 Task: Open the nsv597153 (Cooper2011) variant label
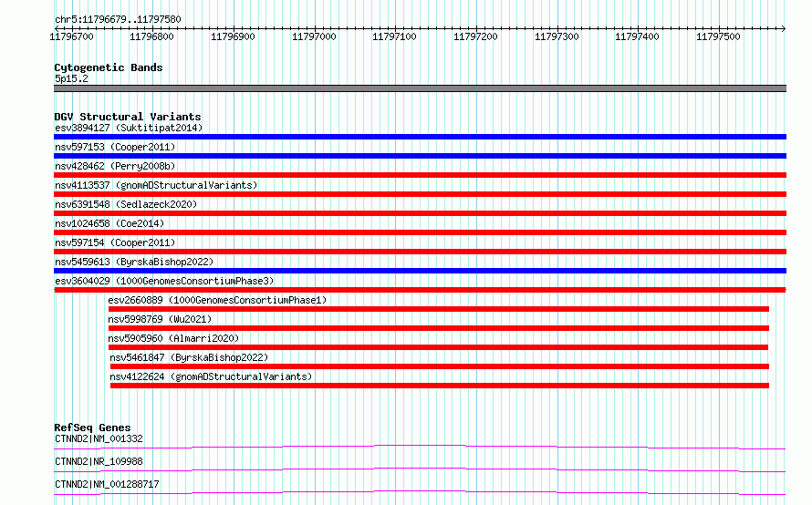pyautogui.click(x=115, y=147)
